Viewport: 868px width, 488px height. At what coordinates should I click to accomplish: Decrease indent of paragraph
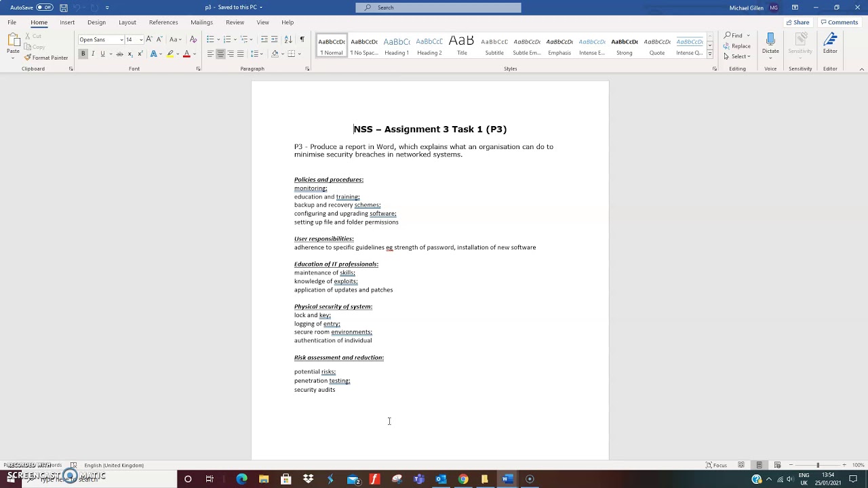[264, 39]
